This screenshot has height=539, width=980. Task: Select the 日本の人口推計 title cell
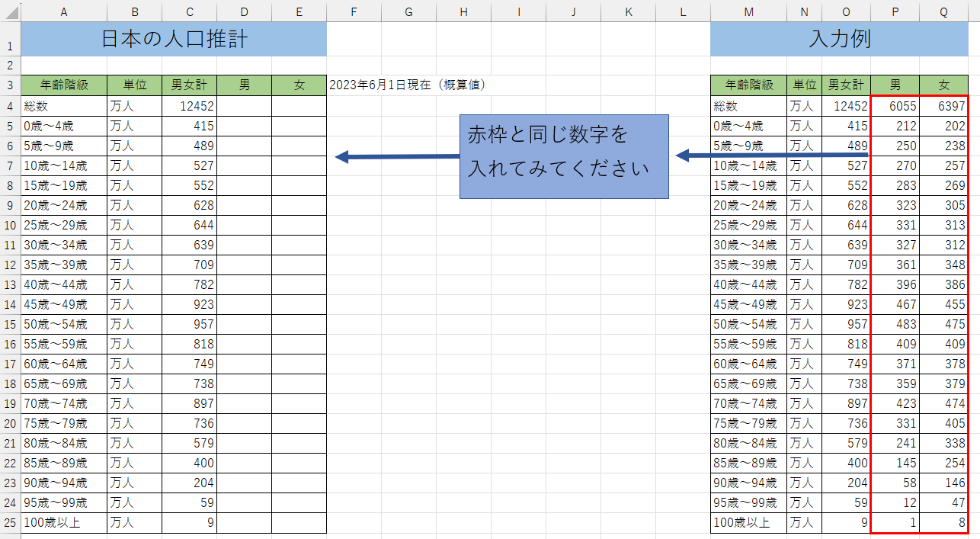[x=174, y=39]
